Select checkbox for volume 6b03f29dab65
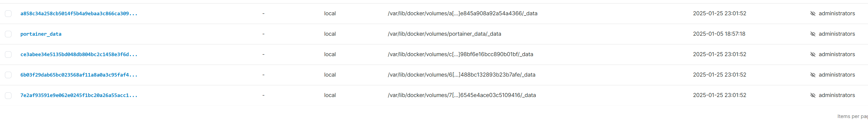The image size is (868, 127). point(8,75)
